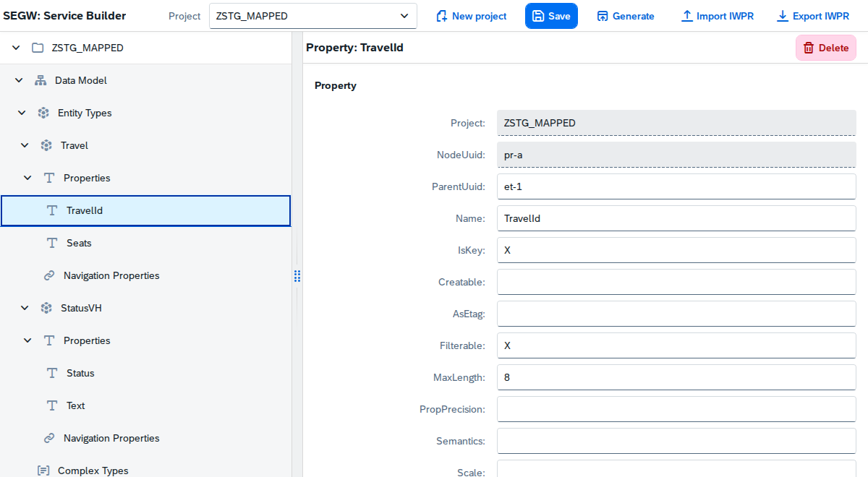Image resolution: width=868 pixels, height=477 pixels.
Task: Select the Seats tree row
Action: point(145,243)
